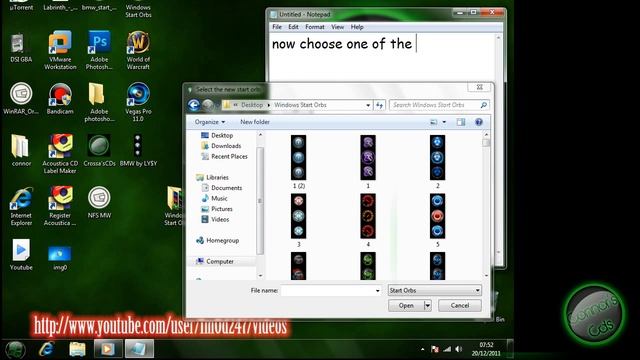Open Notepad View menu
This screenshot has width=640, height=360.
pyautogui.click(x=338, y=27)
